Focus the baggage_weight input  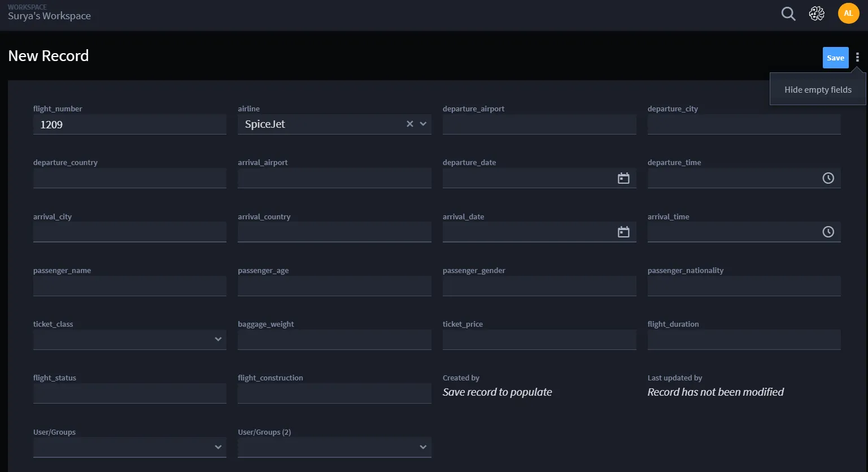[x=334, y=340]
